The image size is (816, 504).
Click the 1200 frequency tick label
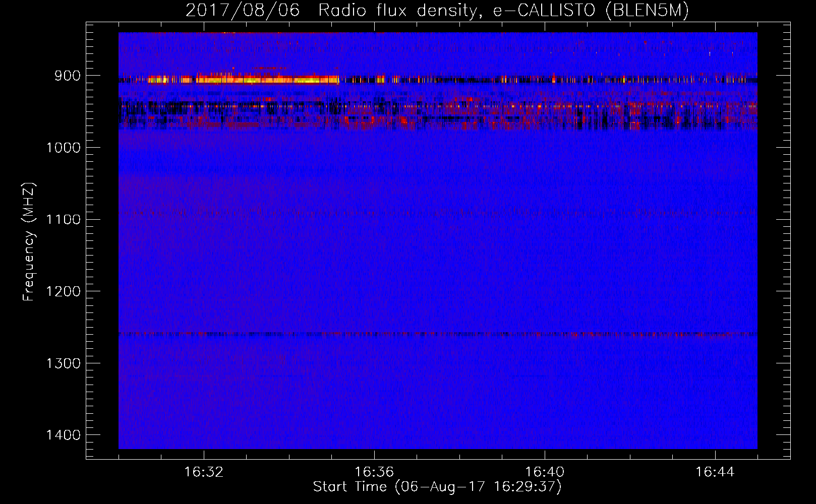coord(63,291)
